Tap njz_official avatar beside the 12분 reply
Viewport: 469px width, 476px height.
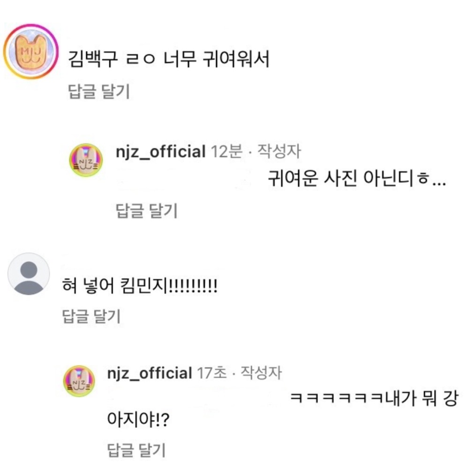[x=86, y=160]
